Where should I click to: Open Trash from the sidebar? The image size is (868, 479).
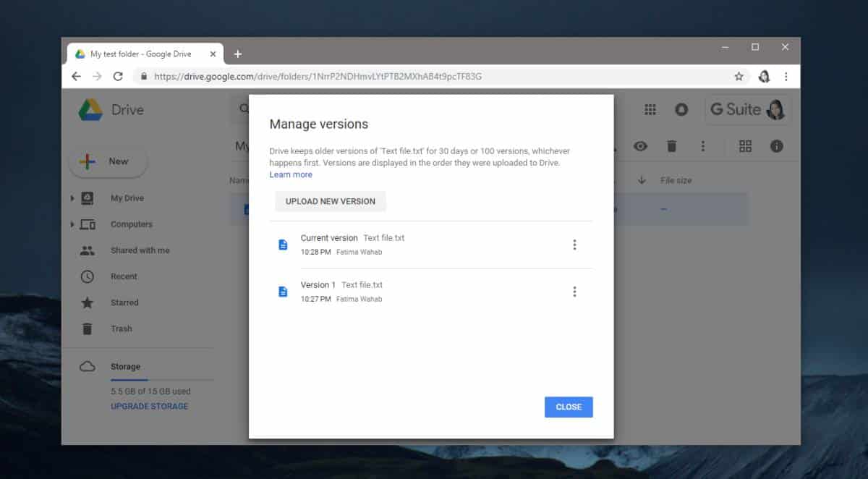(121, 328)
